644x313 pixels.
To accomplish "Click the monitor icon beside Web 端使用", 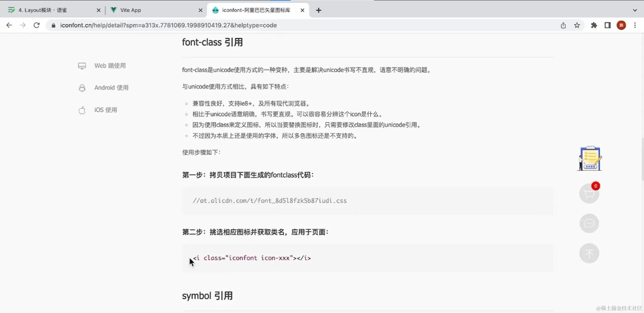I will tap(82, 66).
